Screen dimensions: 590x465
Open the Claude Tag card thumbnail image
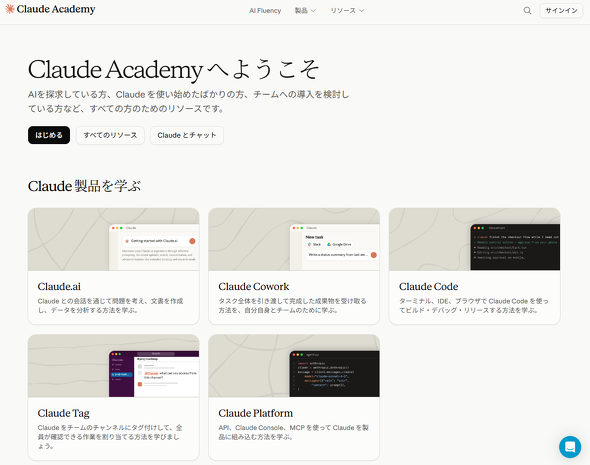point(114,366)
